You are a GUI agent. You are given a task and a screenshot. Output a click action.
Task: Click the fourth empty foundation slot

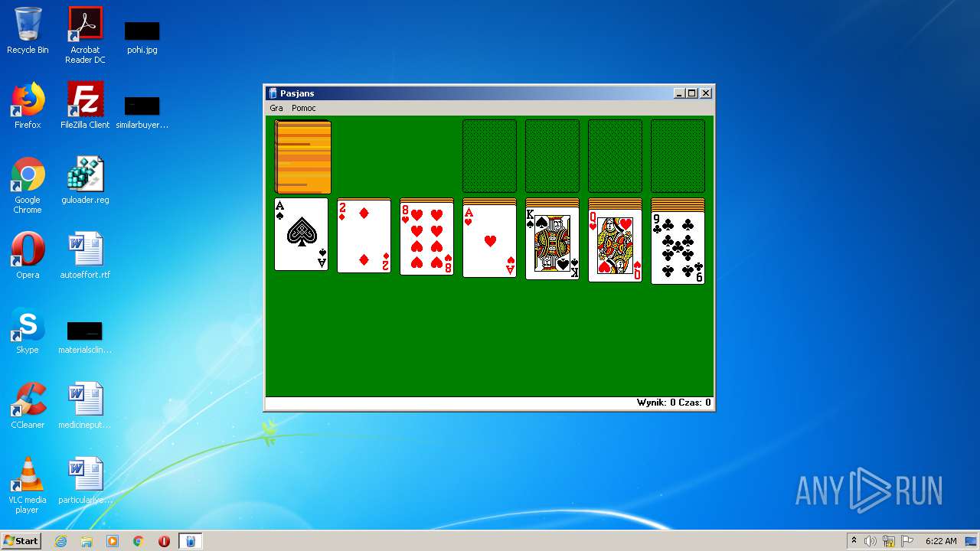pos(678,156)
